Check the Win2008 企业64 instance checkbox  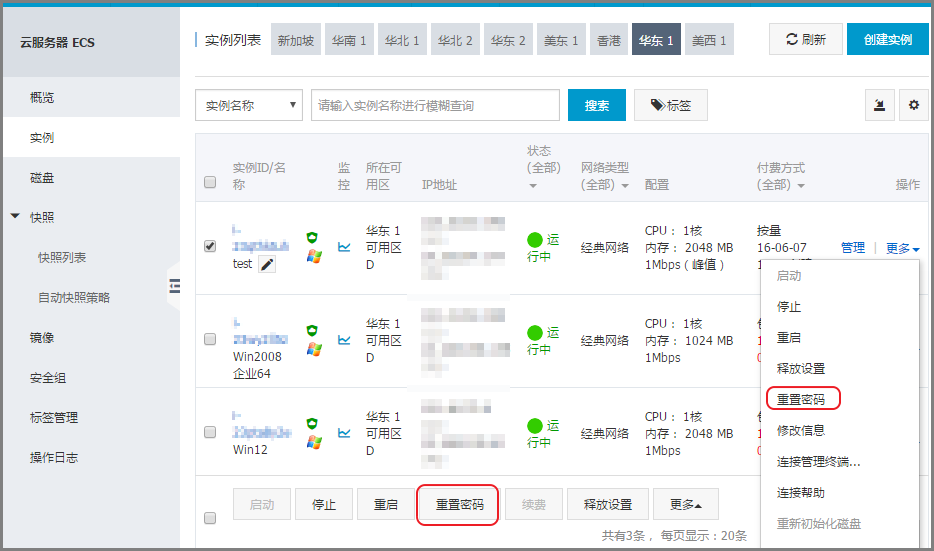(210, 339)
